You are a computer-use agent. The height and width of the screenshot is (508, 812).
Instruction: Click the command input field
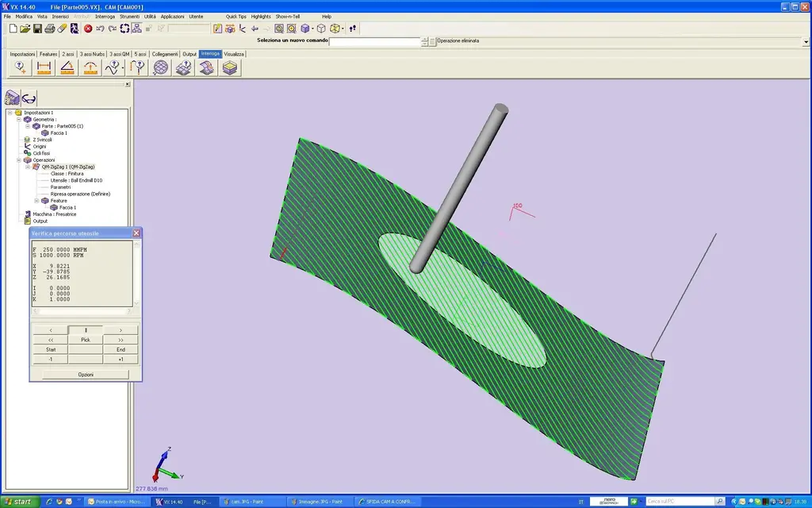[x=375, y=41]
